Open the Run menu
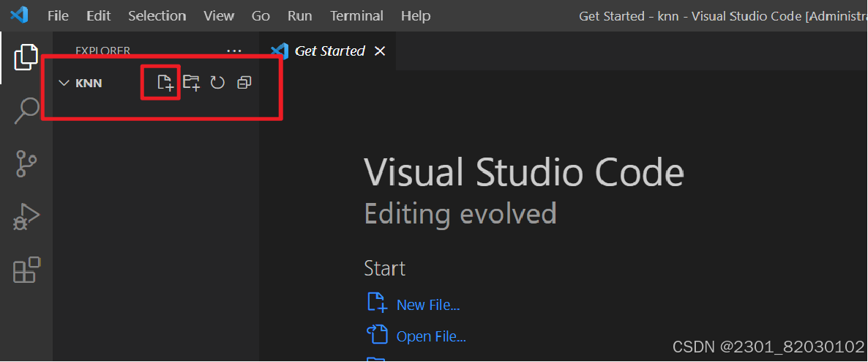Image resolution: width=868 pixels, height=362 pixels. tap(300, 15)
